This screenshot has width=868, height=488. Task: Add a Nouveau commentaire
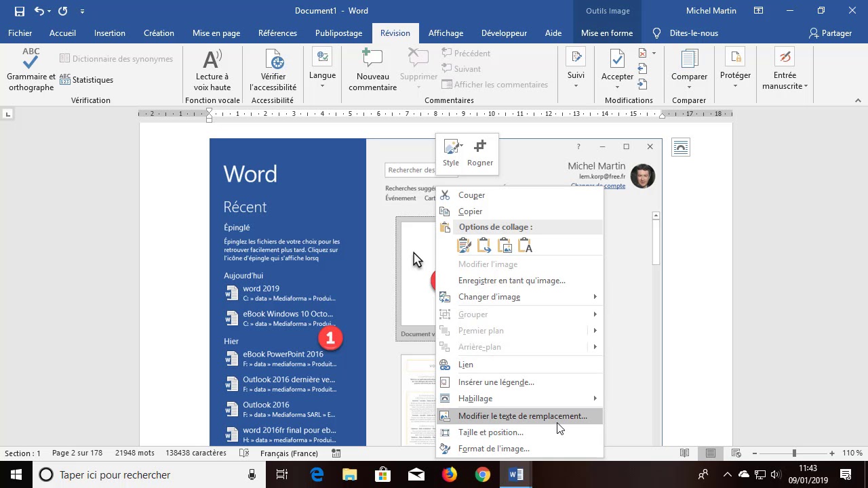[x=372, y=70]
